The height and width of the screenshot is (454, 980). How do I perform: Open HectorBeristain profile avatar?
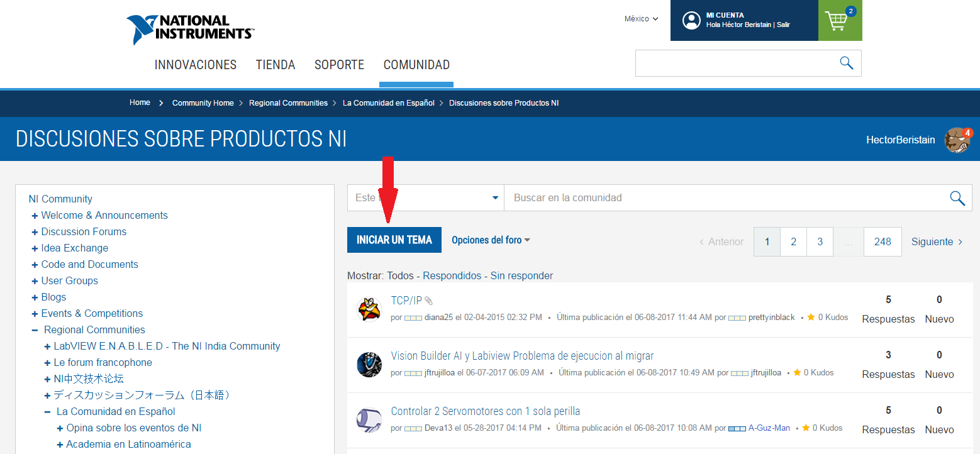point(957,140)
